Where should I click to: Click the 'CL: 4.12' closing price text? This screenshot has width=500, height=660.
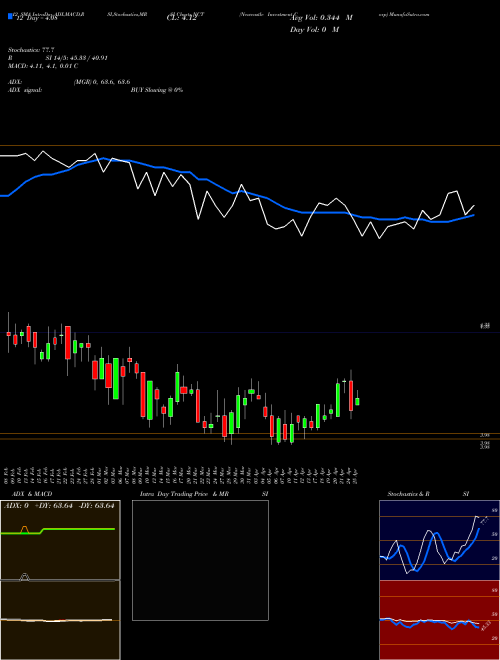181,18
